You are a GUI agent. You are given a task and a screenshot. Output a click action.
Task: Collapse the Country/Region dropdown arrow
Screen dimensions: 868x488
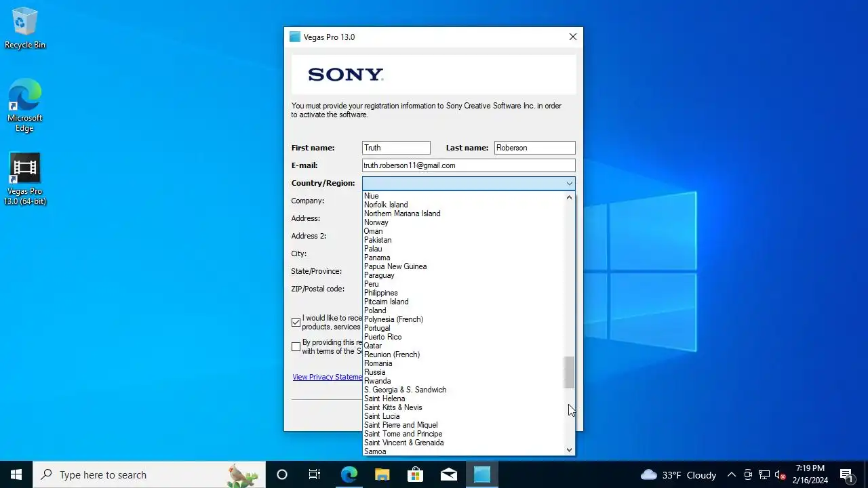(569, 183)
